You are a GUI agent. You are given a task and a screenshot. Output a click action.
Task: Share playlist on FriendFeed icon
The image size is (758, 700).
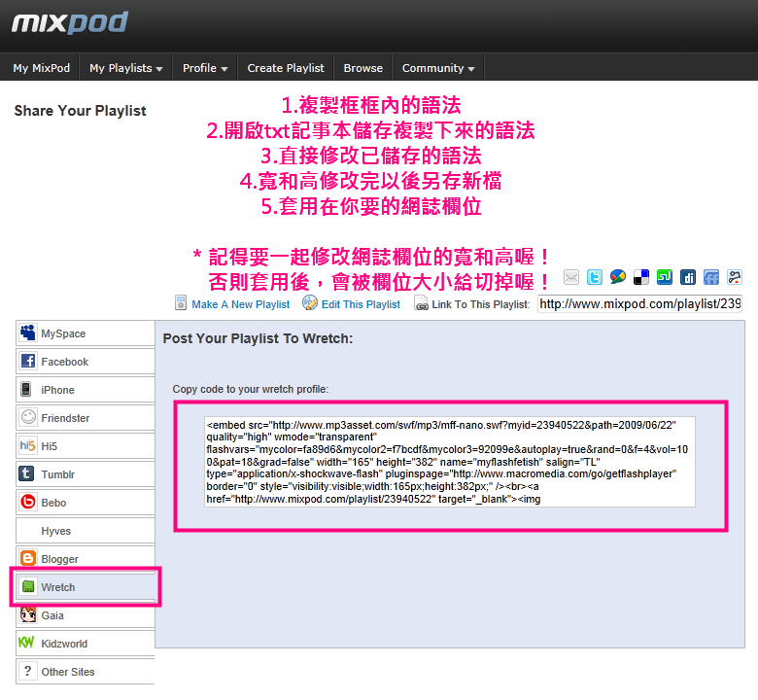(x=711, y=277)
